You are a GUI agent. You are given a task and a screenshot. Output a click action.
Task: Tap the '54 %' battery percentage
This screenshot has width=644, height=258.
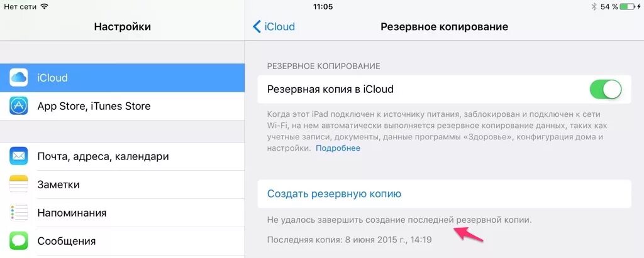point(609,6)
